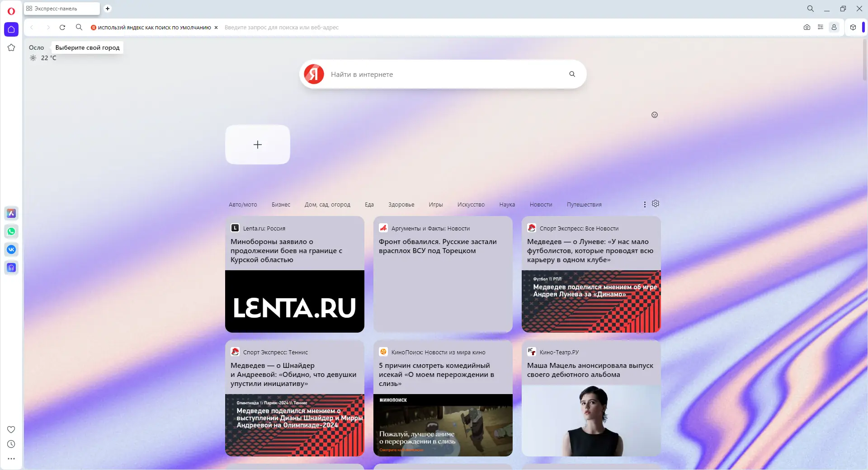This screenshot has height=470, width=868.
Task: Click the Спорт Экспресс: Теннис source label
Action: click(275, 352)
